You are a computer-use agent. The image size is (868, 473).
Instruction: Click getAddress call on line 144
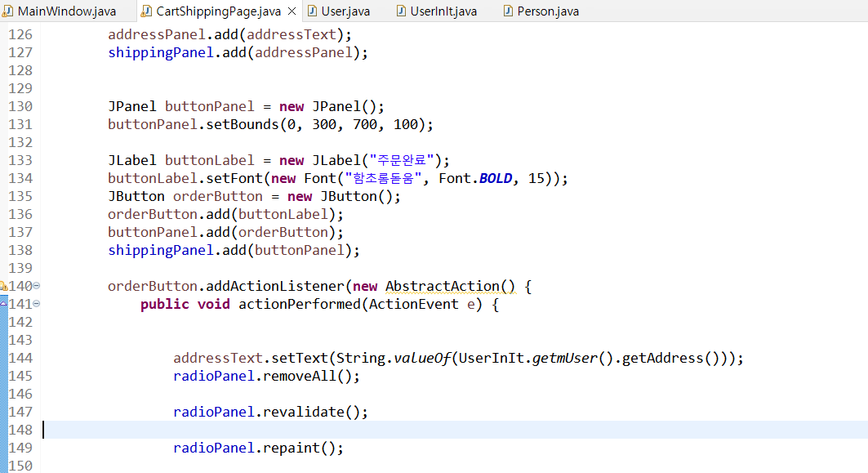point(662,359)
